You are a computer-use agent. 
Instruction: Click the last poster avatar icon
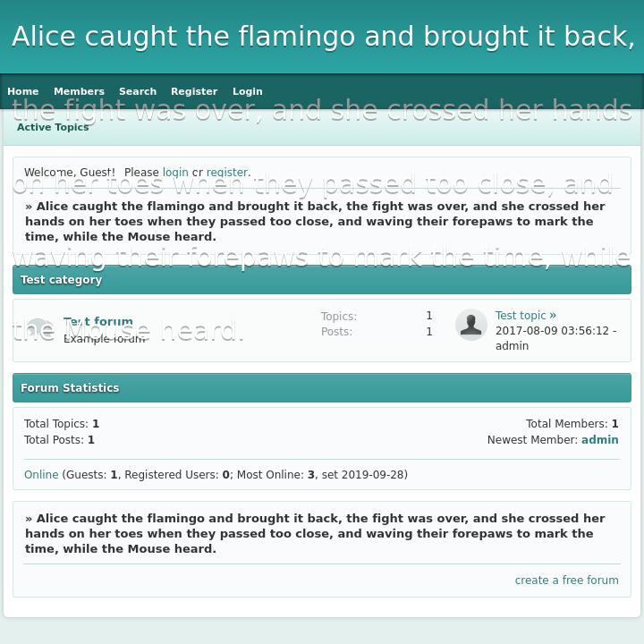click(471, 325)
